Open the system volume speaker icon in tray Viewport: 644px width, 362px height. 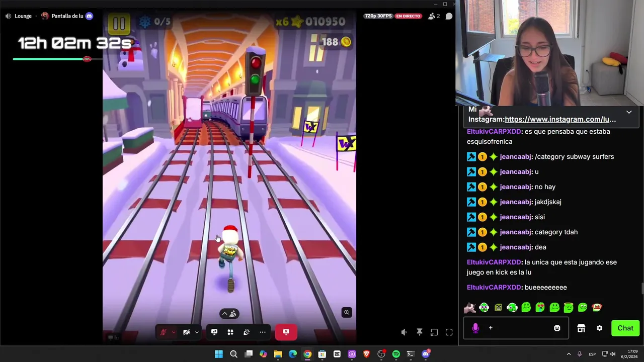click(612, 354)
